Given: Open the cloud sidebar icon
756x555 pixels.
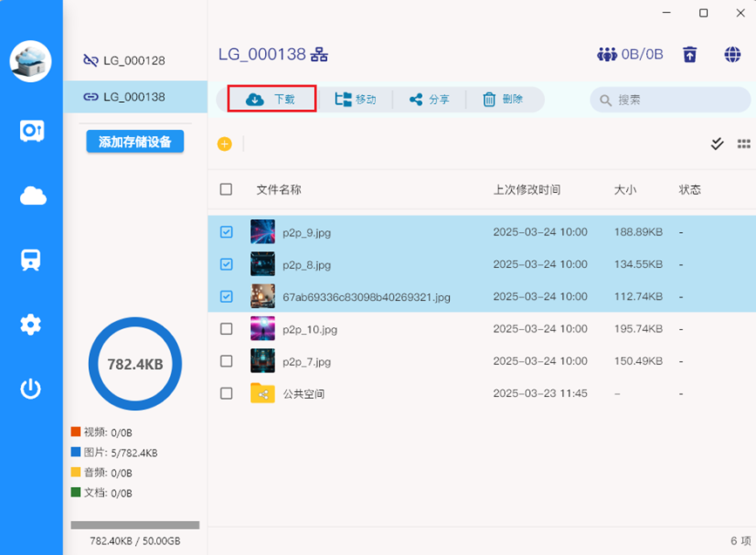Looking at the screenshot, I should (33, 196).
